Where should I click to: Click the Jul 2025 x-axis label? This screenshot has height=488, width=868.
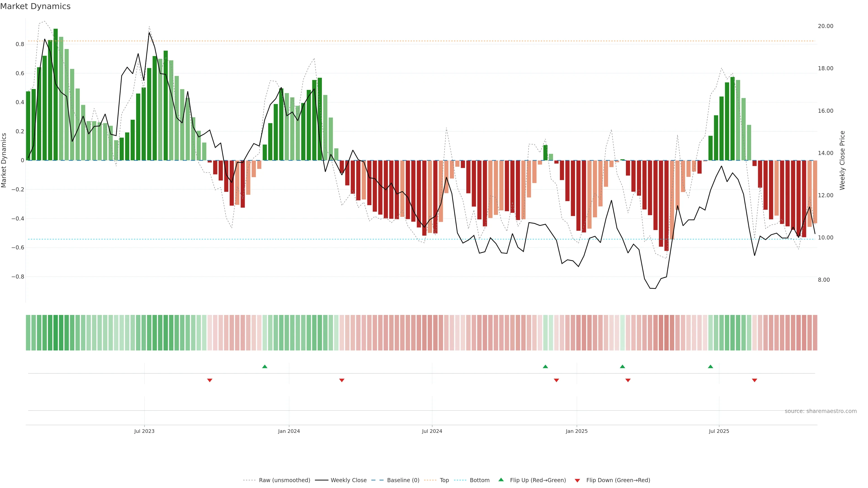click(x=719, y=431)
